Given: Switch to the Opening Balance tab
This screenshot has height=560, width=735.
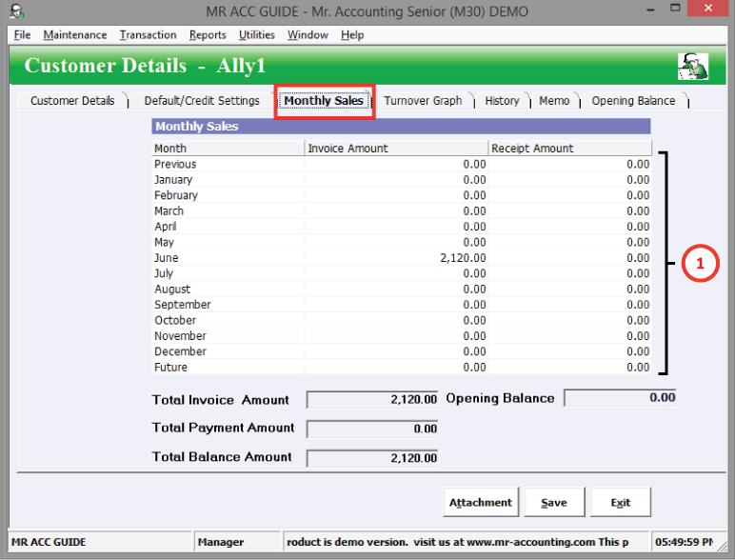Looking at the screenshot, I should [633, 101].
